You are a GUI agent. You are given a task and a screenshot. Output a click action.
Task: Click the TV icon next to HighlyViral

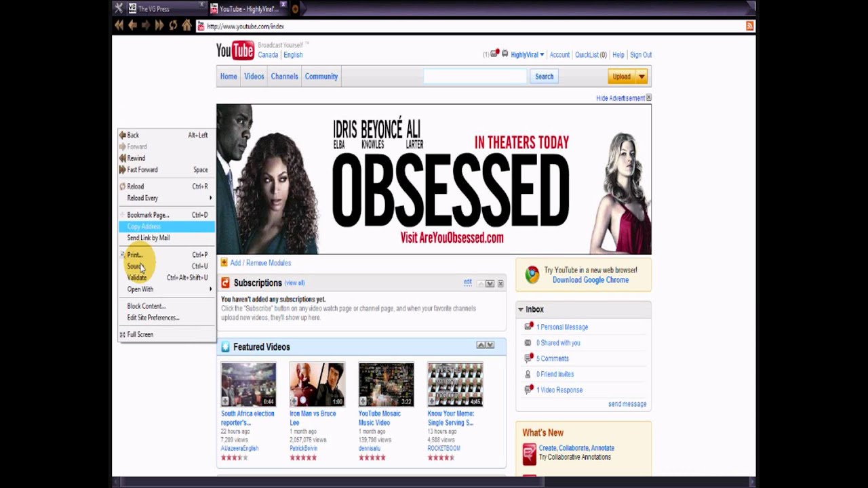coord(505,54)
